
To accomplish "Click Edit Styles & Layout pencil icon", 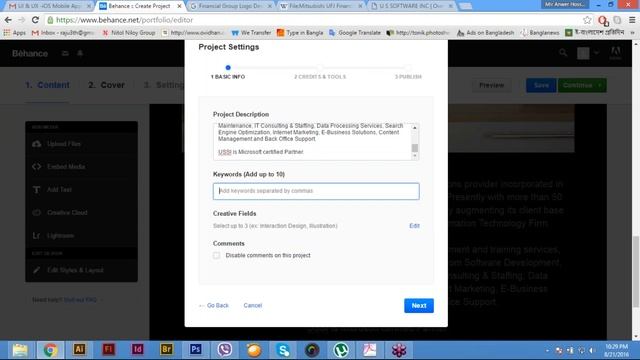I will click(x=36, y=270).
